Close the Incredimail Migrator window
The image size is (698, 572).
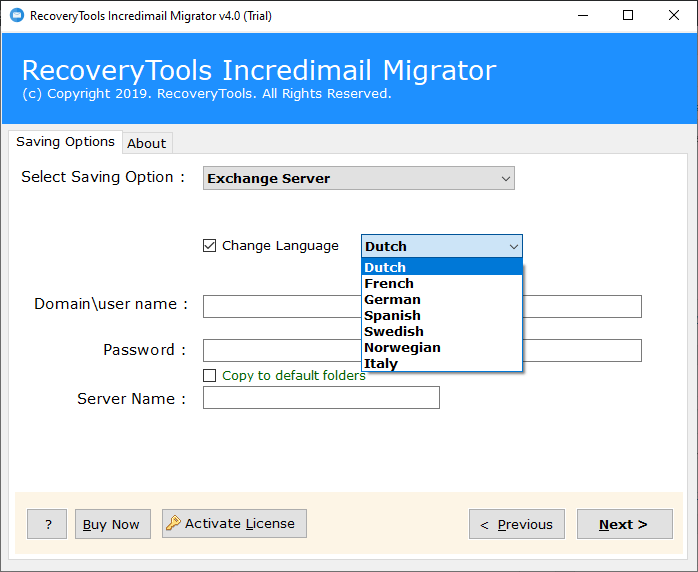pyautogui.click(x=674, y=16)
